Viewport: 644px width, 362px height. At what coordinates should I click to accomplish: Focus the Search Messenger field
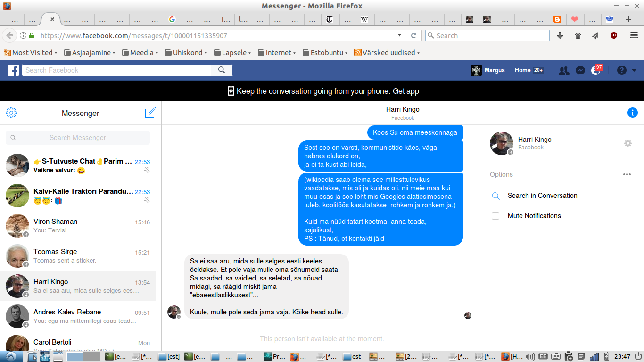(78, 138)
